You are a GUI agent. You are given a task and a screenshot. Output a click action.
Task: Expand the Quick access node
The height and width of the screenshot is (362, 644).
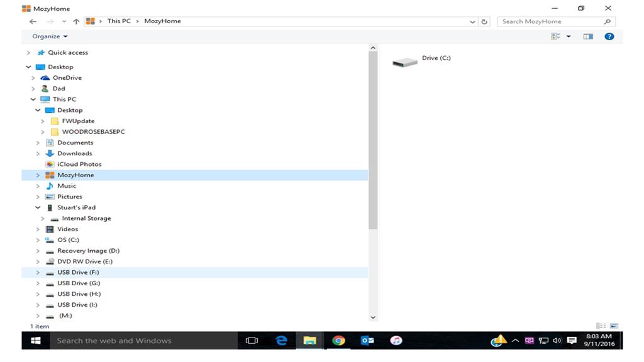point(28,53)
